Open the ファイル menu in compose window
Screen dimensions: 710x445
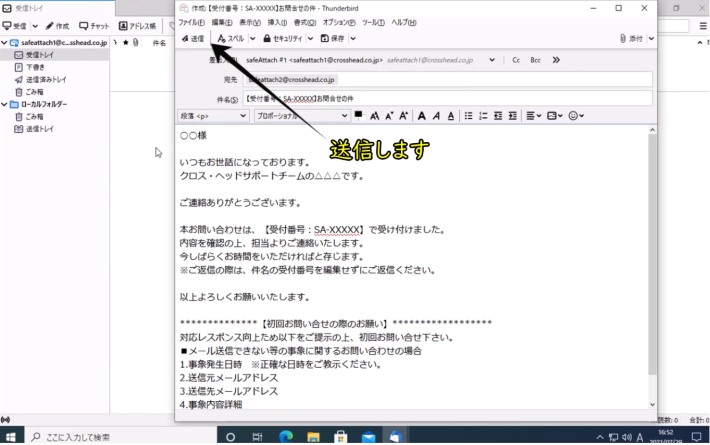coord(191,22)
